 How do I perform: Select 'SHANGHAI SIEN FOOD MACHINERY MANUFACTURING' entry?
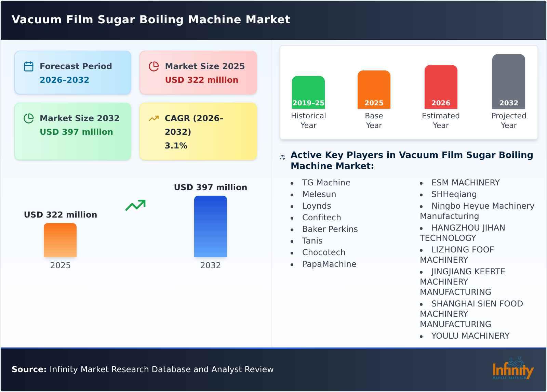tap(471, 314)
